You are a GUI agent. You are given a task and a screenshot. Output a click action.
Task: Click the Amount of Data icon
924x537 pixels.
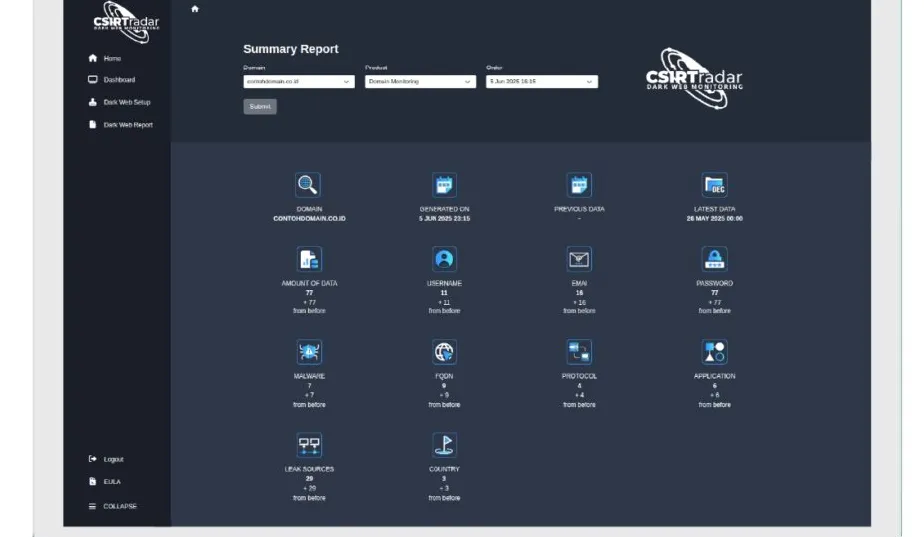309,259
